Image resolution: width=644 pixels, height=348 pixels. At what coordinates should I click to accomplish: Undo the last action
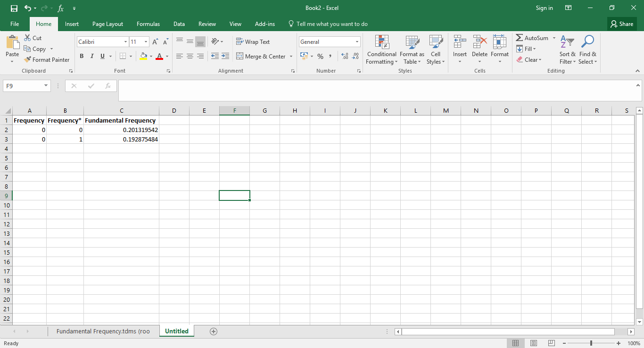coord(28,8)
